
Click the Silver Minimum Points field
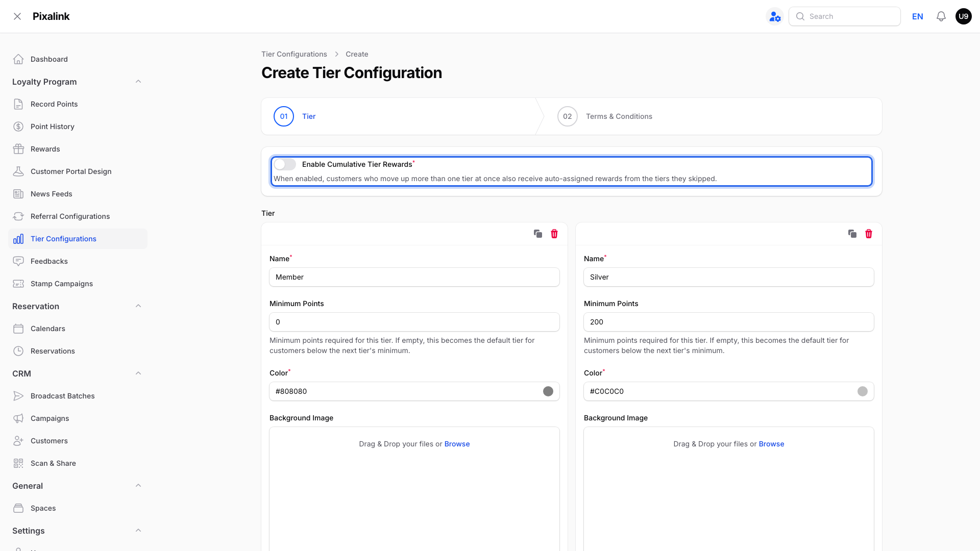click(729, 322)
